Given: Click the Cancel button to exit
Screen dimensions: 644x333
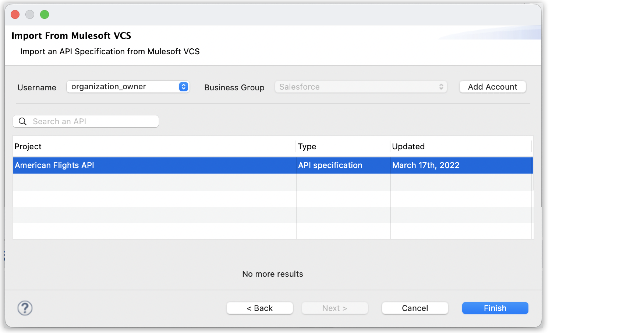Looking at the screenshot, I should click(x=415, y=308).
